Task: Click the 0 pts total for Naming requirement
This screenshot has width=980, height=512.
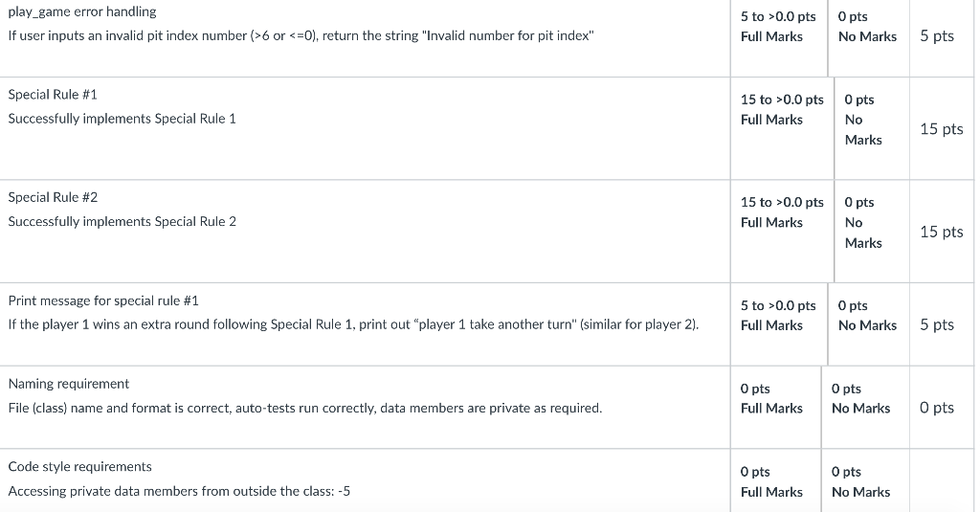Action: pos(937,408)
